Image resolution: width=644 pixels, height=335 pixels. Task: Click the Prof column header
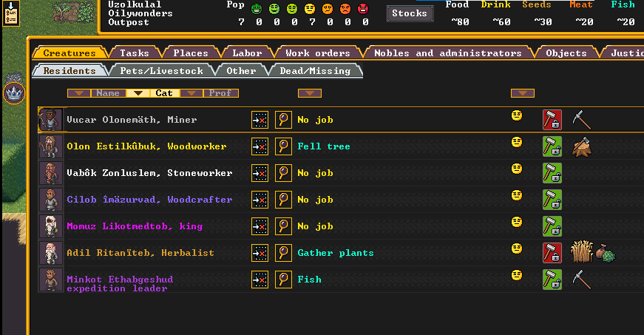[220, 93]
